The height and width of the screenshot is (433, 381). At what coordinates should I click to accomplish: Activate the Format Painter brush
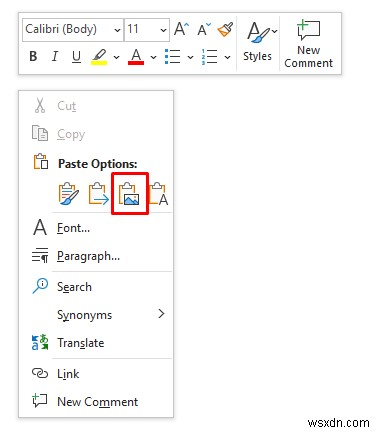point(225,29)
